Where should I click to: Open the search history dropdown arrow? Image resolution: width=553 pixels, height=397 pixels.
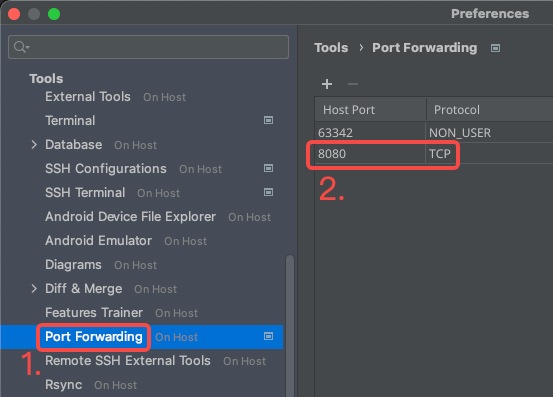point(28,47)
